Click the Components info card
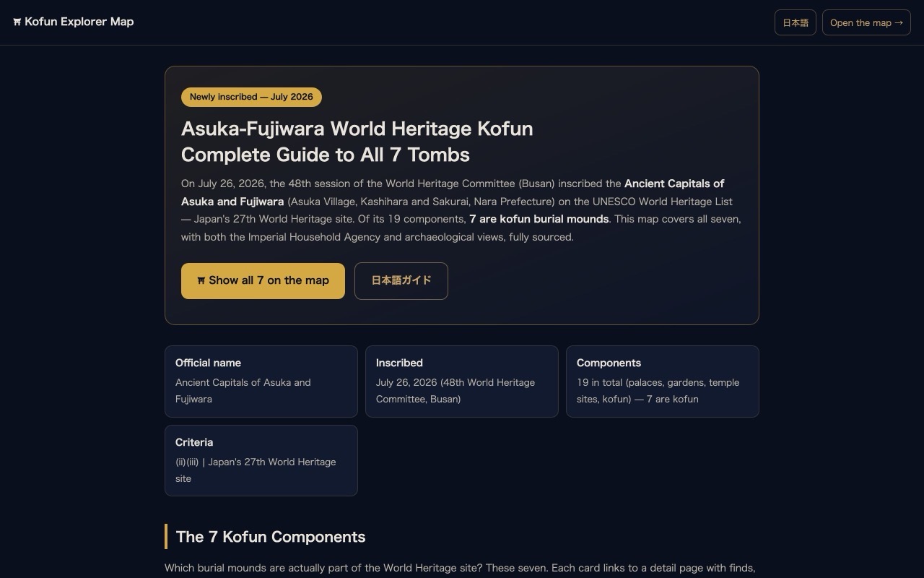Image resolution: width=924 pixels, height=578 pixels. (663, 381)
